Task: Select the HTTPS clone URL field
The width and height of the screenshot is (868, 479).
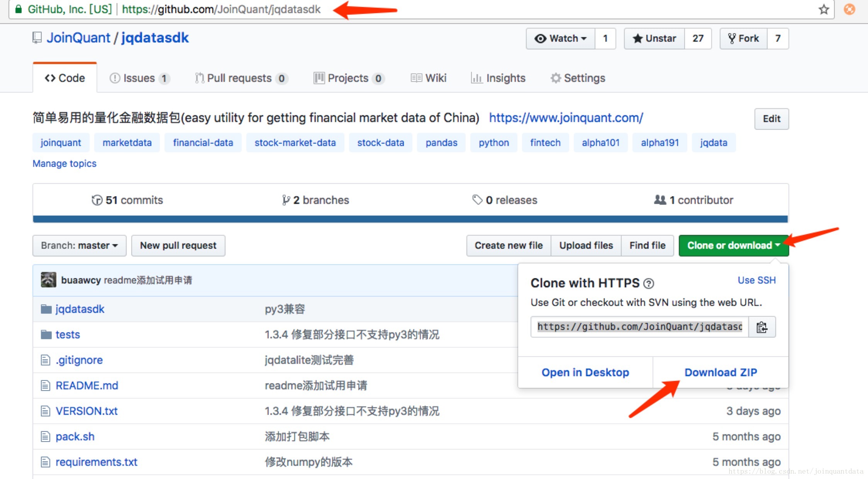Action: pyautogui.click(x=639, y=327)
